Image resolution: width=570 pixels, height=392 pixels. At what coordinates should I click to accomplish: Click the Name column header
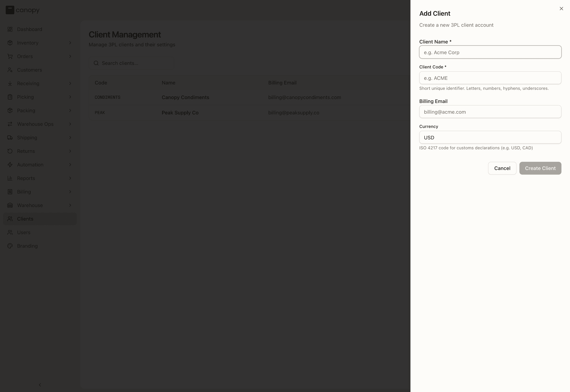click(168, 83)
